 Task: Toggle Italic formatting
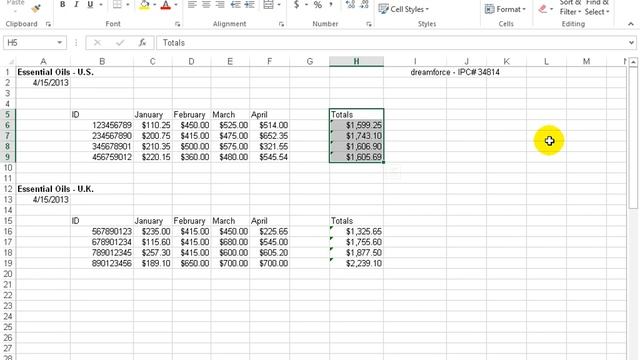76,4
